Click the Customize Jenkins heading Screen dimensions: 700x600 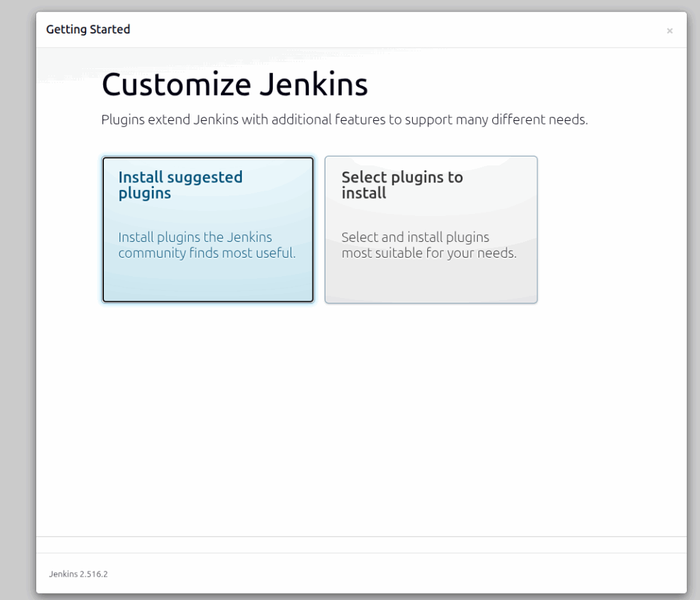(x=234, y=84)
